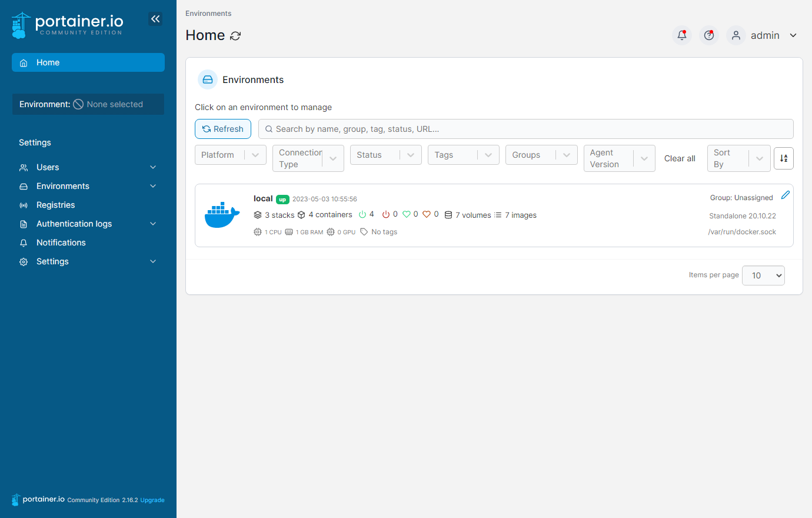812x518 pixels.
Task: Open the Platform filter dropdown
Action: pyautogui.click(x=230, y=154)
